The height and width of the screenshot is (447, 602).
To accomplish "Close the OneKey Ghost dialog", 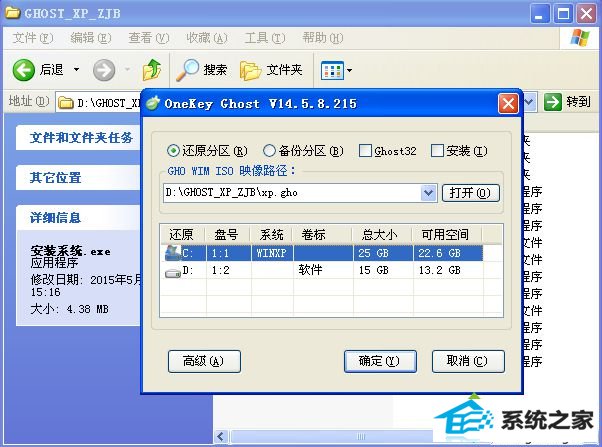I will click(x=508, y=104).
